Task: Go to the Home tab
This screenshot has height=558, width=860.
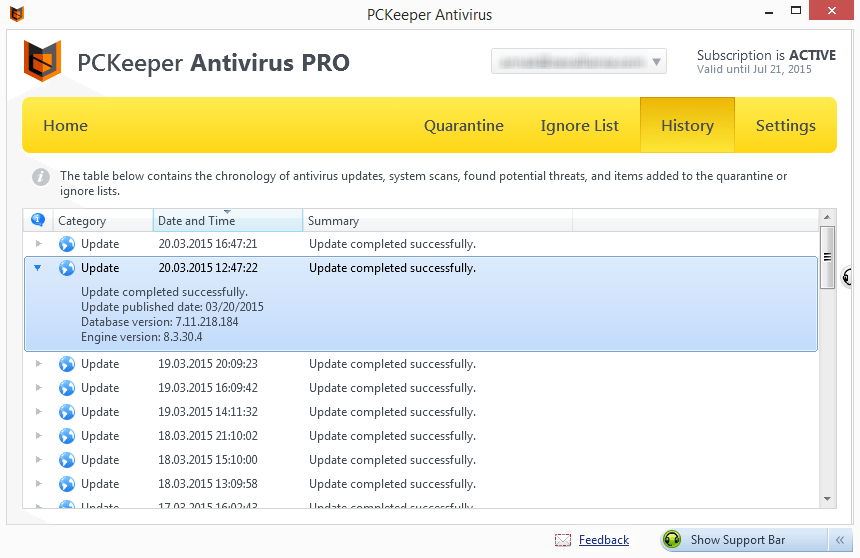Action: click(65, 126)
